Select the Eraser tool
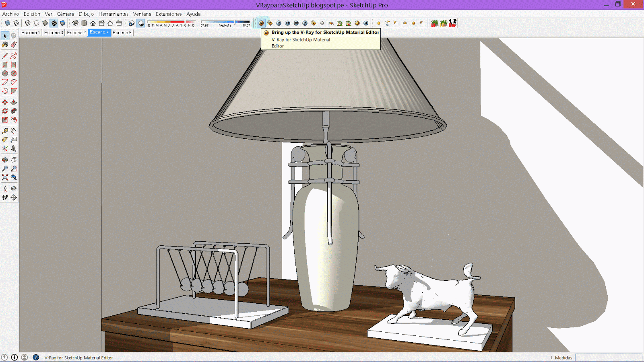644x362 pixels. pyautogui.click(x=14, y=45)
